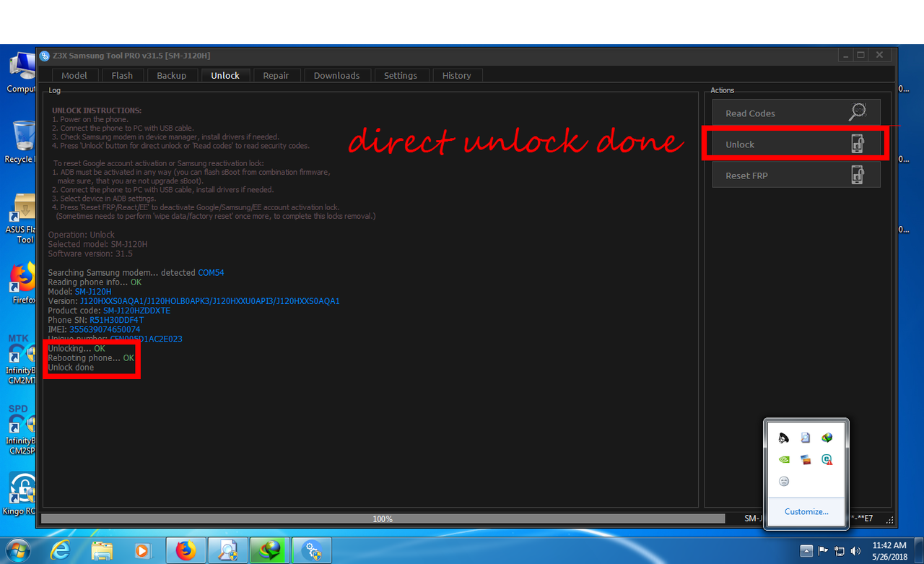Screen dimensions: 924x564
Task: Click the IMEI value 355639074650074
Action: 105,329
